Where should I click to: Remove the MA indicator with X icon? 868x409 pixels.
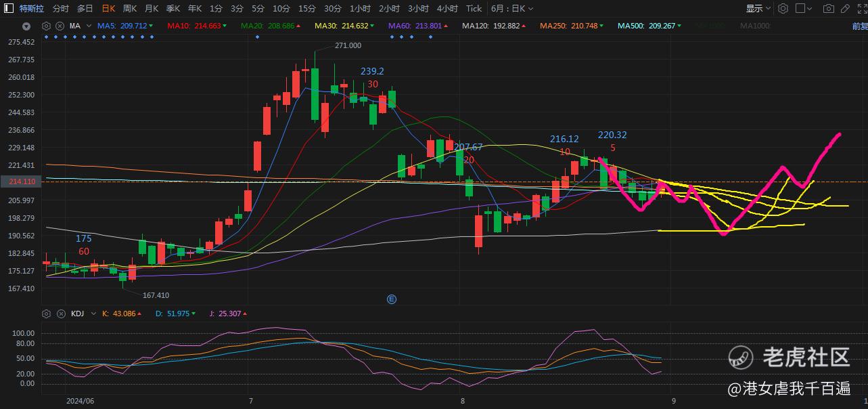pyautogui.click(x=60, y=26)
